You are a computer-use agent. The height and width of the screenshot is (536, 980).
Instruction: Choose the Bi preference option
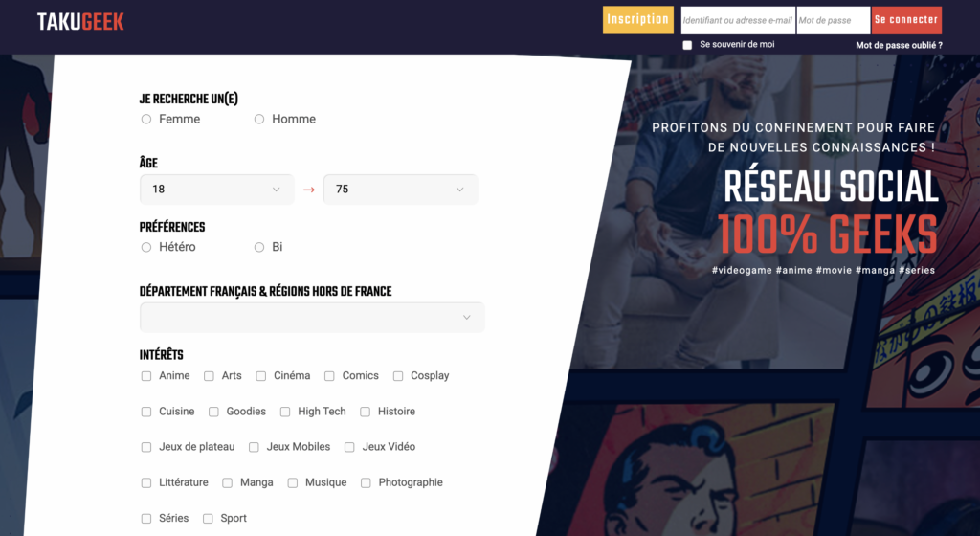[x=259, y=247]
